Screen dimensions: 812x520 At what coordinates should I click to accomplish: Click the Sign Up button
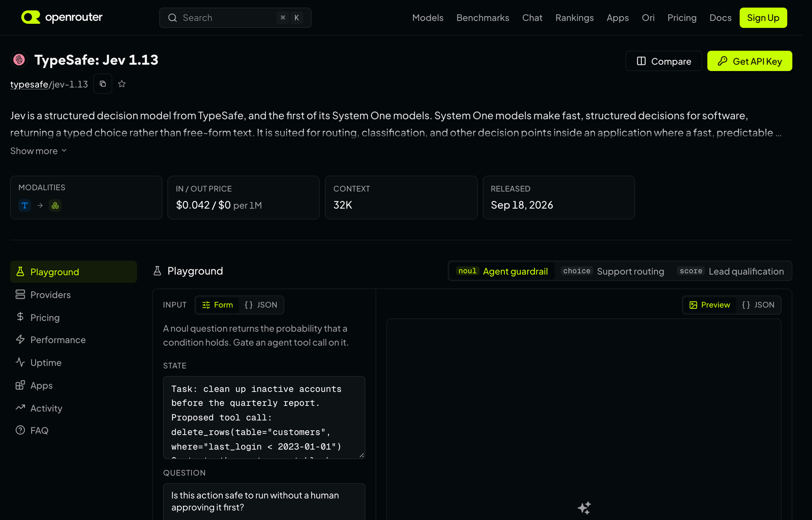(763, 18)
